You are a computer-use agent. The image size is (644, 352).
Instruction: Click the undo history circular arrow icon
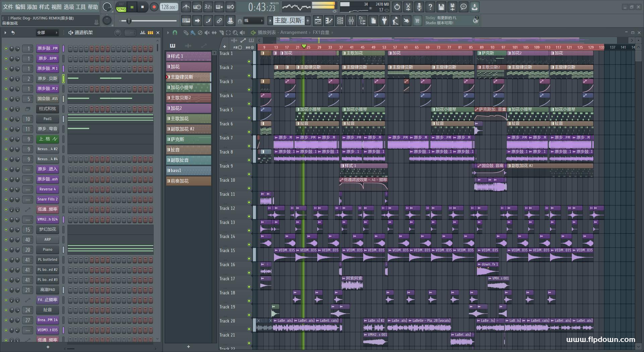coord(397,7)
